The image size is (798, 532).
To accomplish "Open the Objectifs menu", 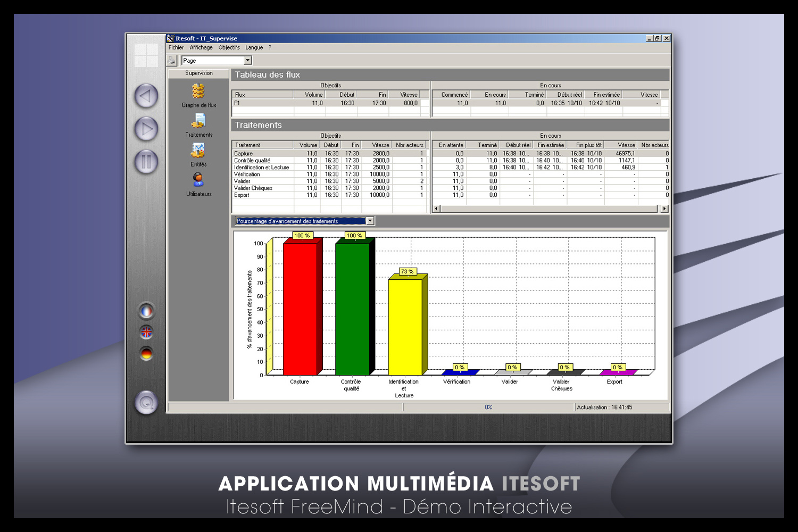I will pyautogui.click(x=229, y=47).
